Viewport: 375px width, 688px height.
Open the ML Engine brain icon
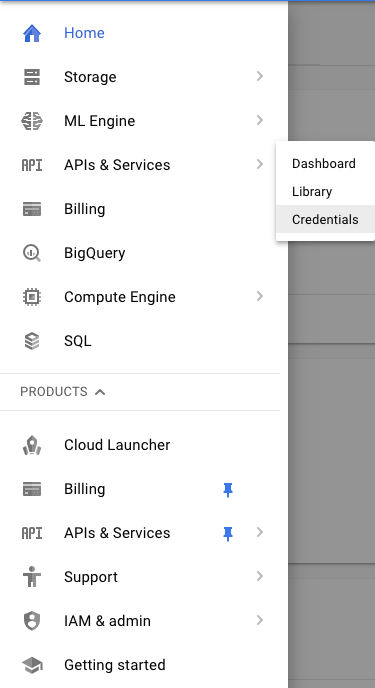tap(32, 121)
